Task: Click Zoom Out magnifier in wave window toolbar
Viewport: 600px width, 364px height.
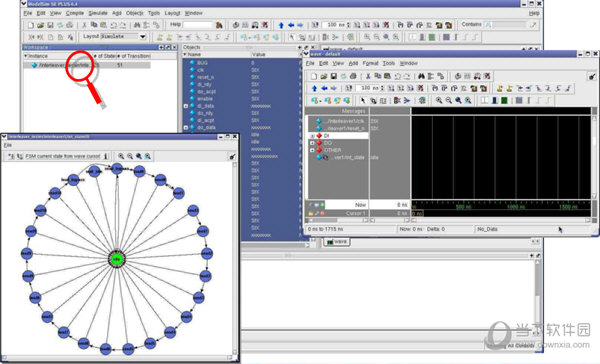Action: (448, 101)
